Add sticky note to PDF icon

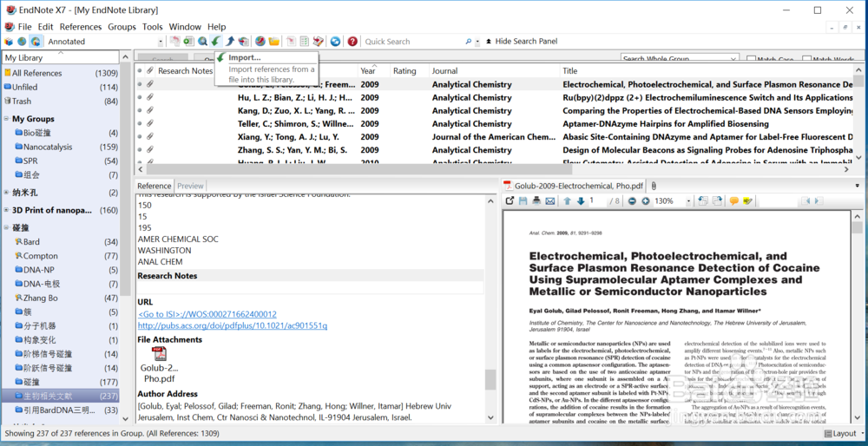734,200
